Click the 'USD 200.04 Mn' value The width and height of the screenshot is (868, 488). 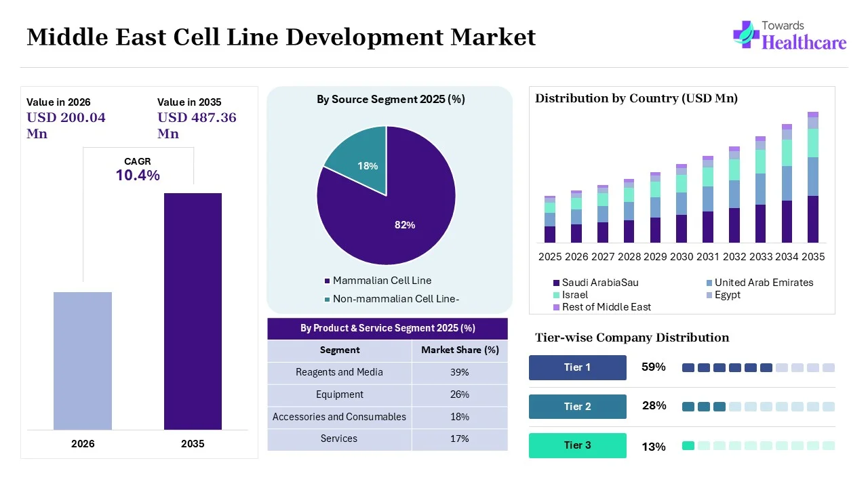66,125
